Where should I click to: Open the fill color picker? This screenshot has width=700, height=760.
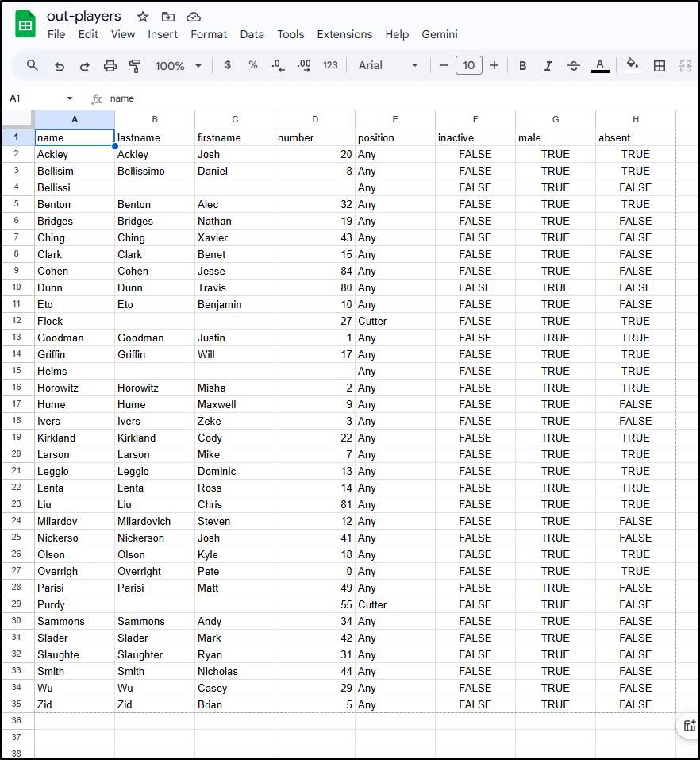632,65
